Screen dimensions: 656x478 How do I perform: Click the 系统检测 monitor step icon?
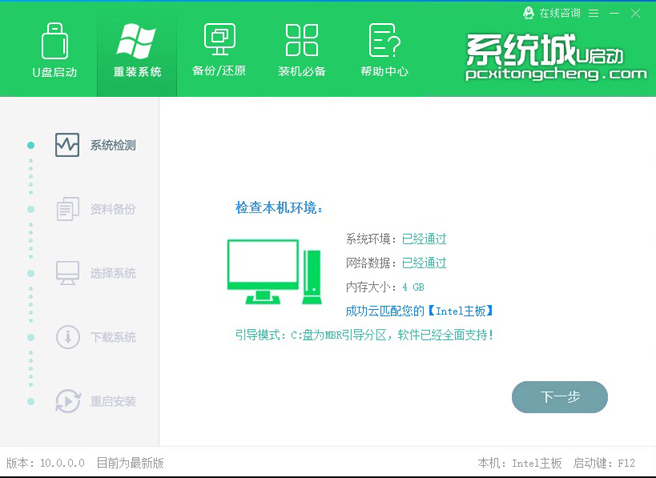pyautogui.click(x=67, y=145)
